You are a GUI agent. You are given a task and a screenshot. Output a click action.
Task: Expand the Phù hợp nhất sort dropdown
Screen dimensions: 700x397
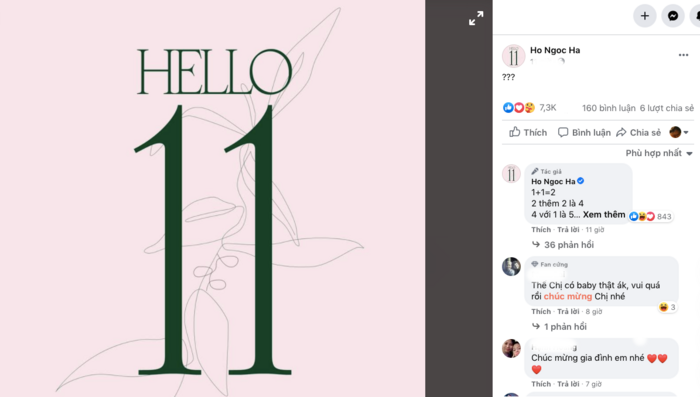pyautogui.click(x=659, y=153)
